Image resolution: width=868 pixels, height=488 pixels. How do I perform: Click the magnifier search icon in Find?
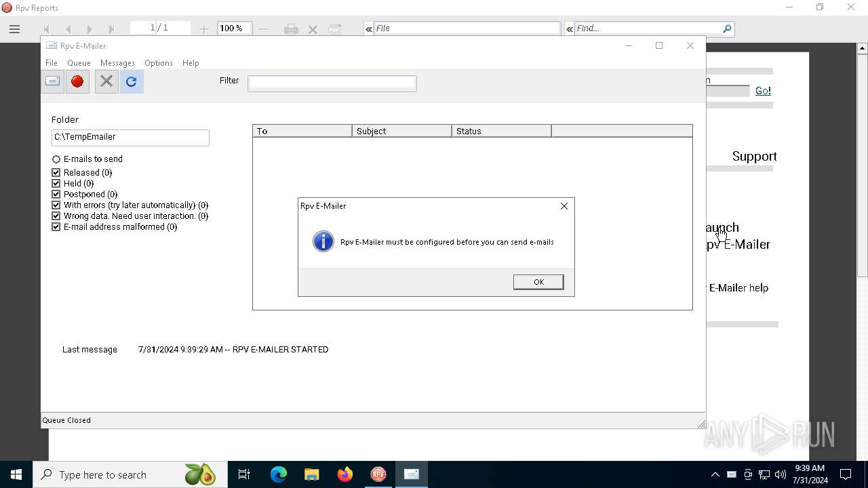pyautogui.click(x=727, y=28)
